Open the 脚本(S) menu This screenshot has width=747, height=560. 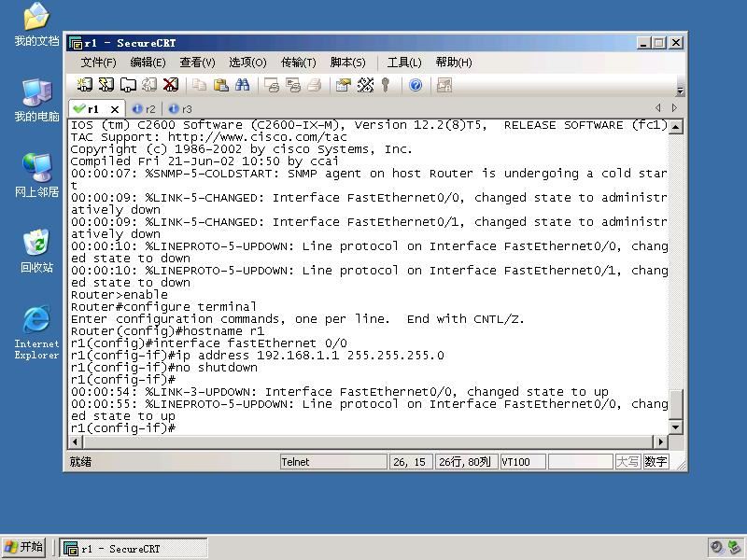point(347,63)
